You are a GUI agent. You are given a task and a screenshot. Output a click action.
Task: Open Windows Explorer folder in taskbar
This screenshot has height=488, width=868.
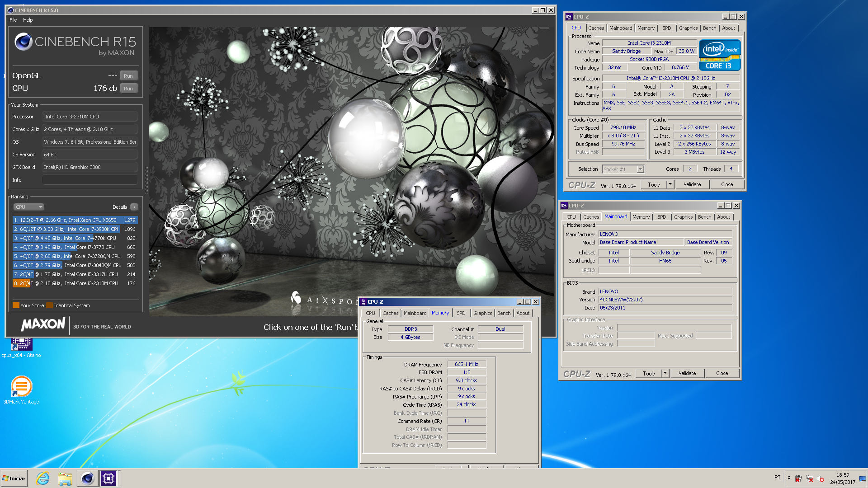[65, 479]
